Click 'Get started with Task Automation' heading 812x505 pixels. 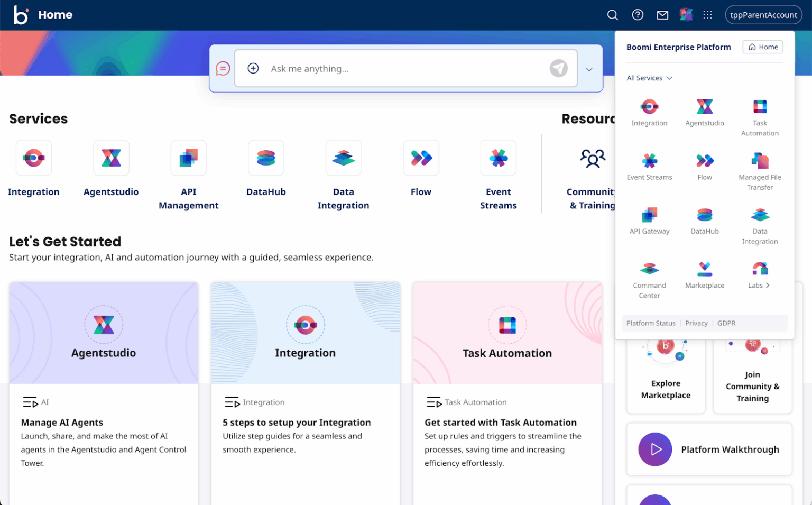(501, 423)
